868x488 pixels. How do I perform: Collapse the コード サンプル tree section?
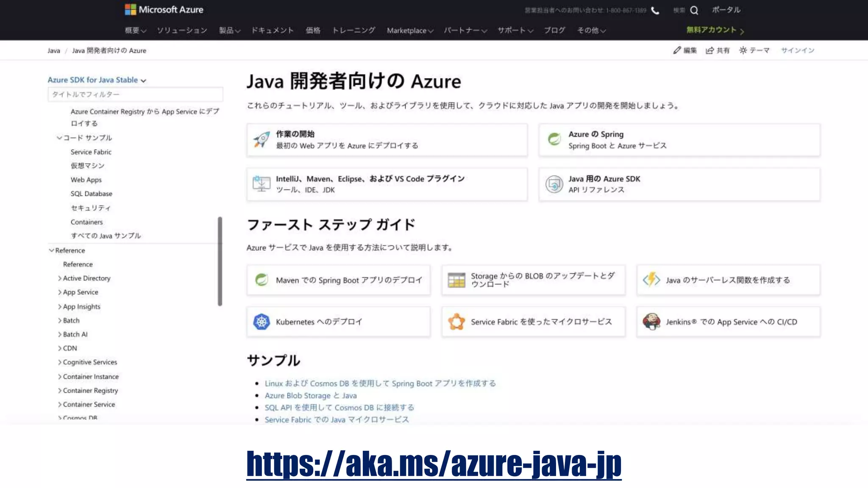(x=59, y=138)
